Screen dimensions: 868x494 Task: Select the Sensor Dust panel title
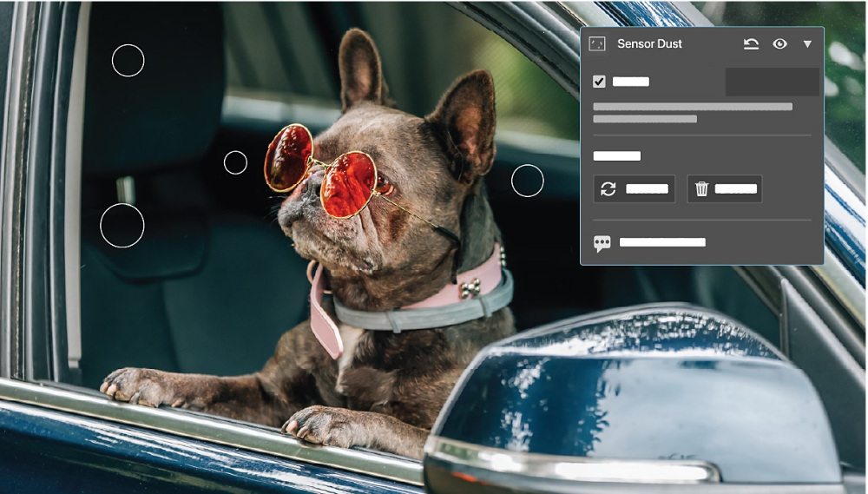[649, 44]
